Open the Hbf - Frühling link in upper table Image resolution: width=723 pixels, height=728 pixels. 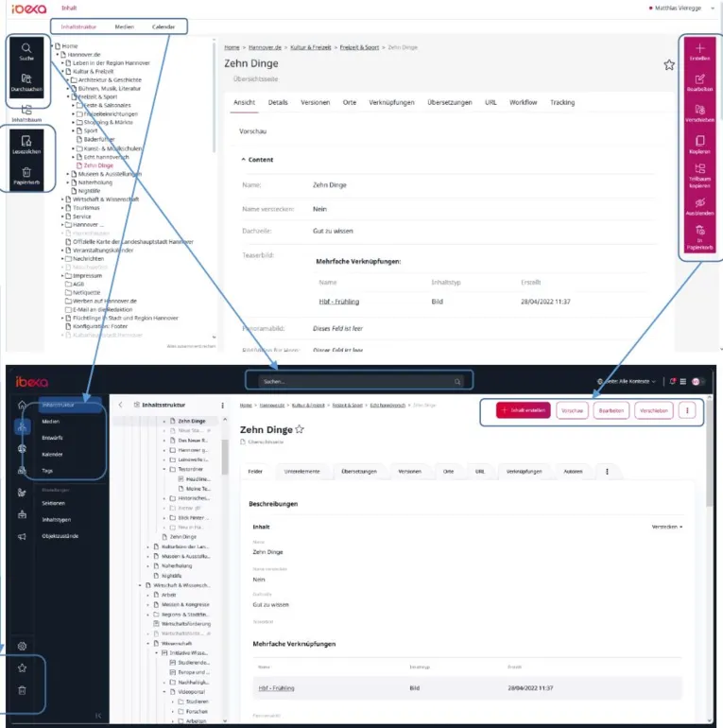(338, 302)
